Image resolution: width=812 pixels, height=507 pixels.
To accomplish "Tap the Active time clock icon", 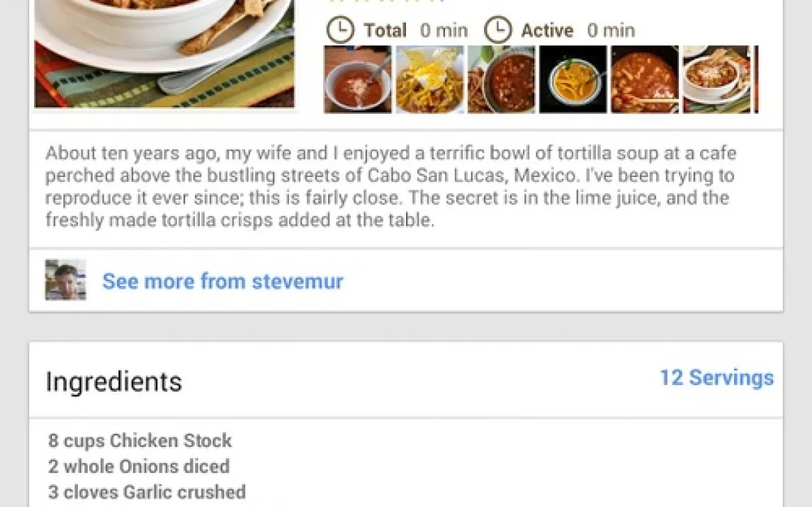I will click(x=497, y=30).
